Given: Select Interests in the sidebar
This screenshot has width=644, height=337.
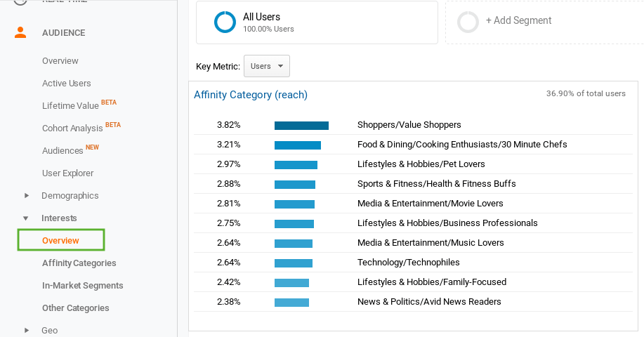Looking at the screenshot, I should [59, 218].
